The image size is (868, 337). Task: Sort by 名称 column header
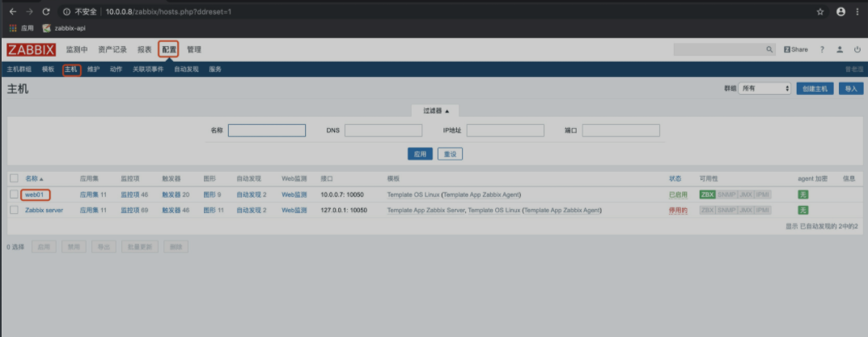pos(34,178)
